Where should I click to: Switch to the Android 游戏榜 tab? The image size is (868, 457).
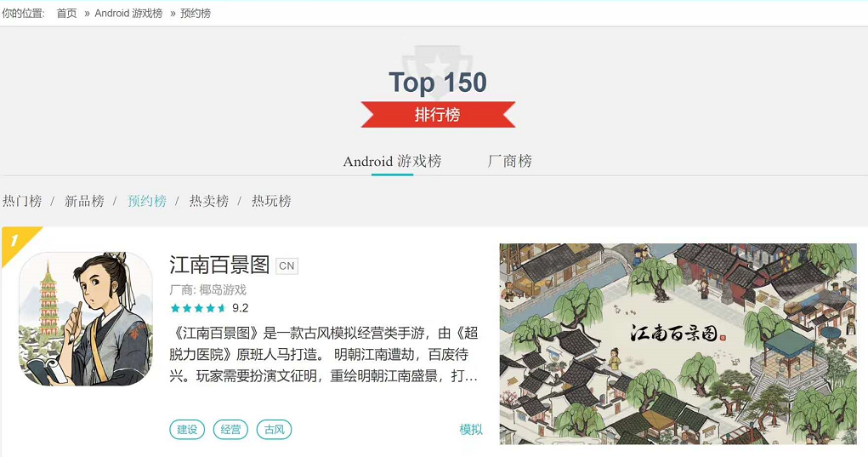pos(392,161)
